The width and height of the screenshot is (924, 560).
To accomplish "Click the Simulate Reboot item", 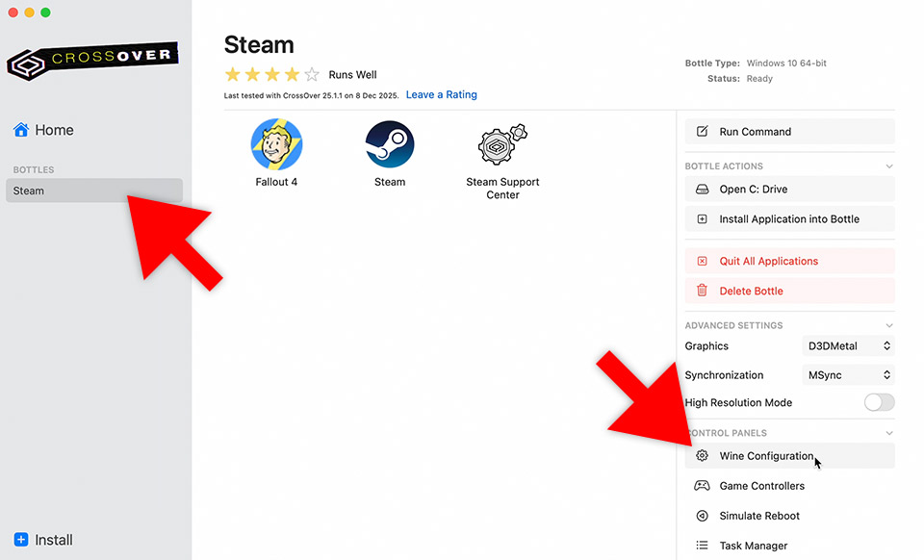I will coord(759,516).
